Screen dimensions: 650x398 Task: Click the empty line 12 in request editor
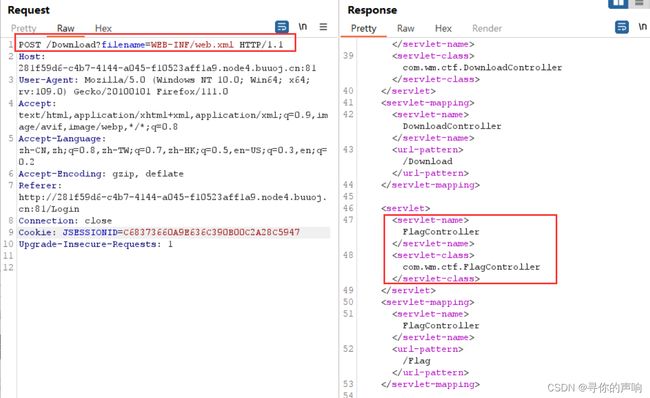[173, 267]
